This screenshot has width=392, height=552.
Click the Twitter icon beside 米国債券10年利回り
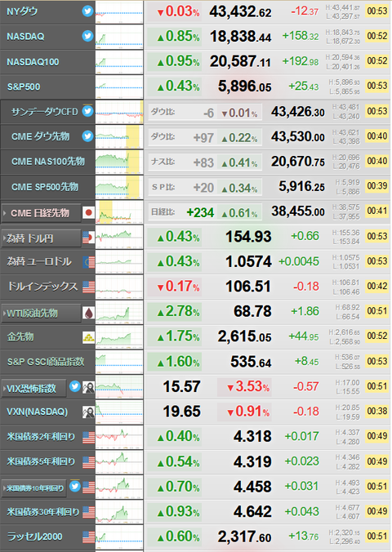click(74, 487)
